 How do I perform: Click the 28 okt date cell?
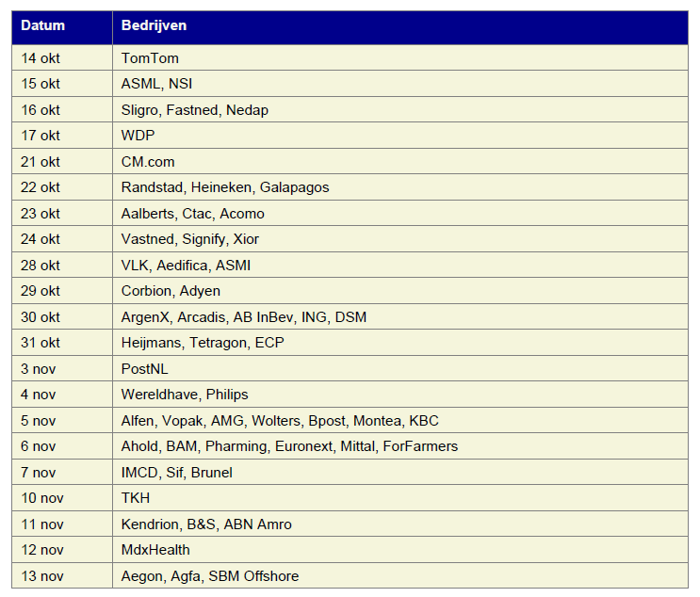click(x=41, y=266)
